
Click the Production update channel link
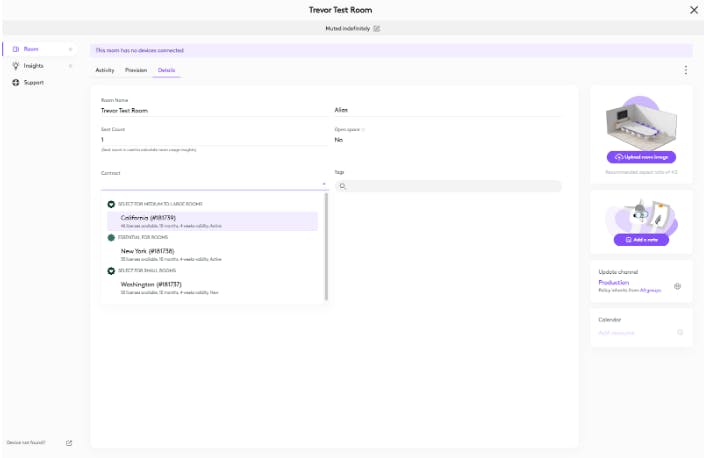point(614,282)
